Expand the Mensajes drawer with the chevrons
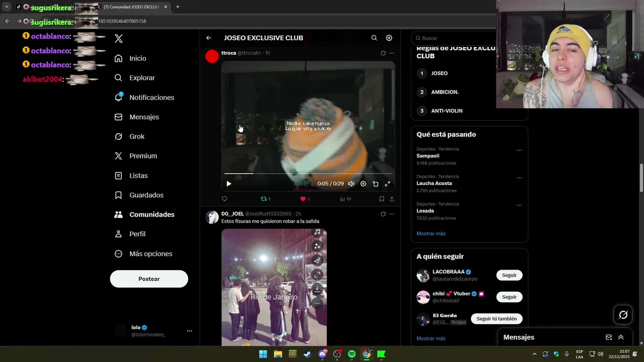 pos(621,337)
